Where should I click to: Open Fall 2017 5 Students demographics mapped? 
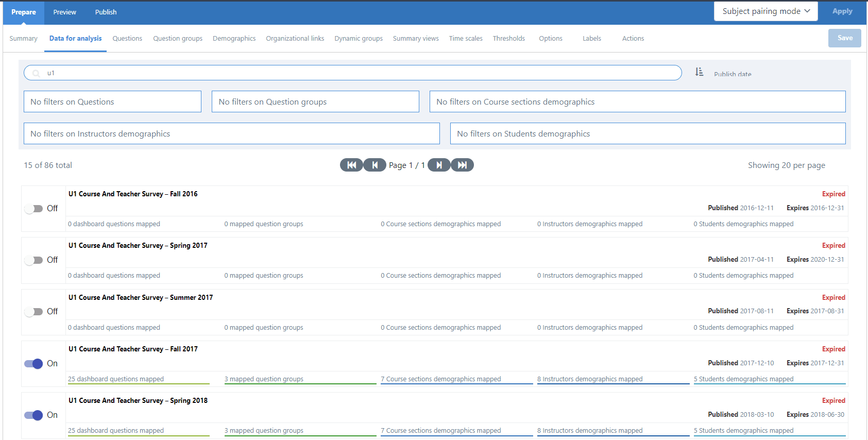[x=770, y=379]
